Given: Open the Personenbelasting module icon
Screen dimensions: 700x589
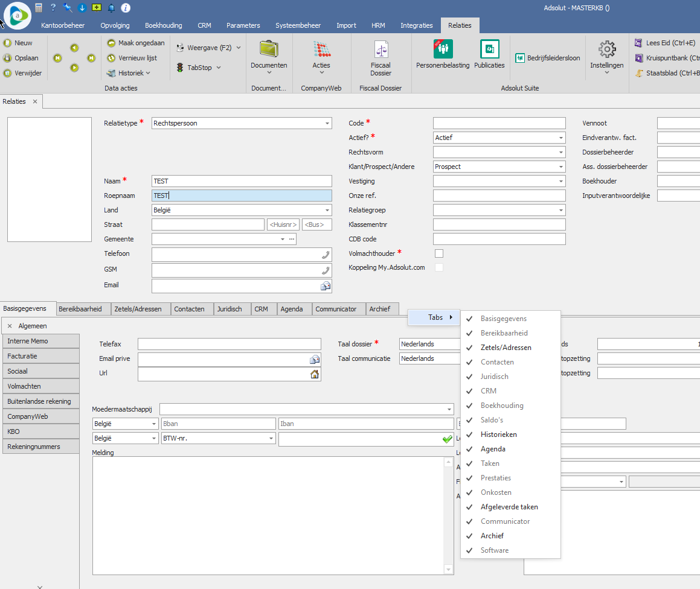Looking at the screenshot, I should (x=443, y=49).
